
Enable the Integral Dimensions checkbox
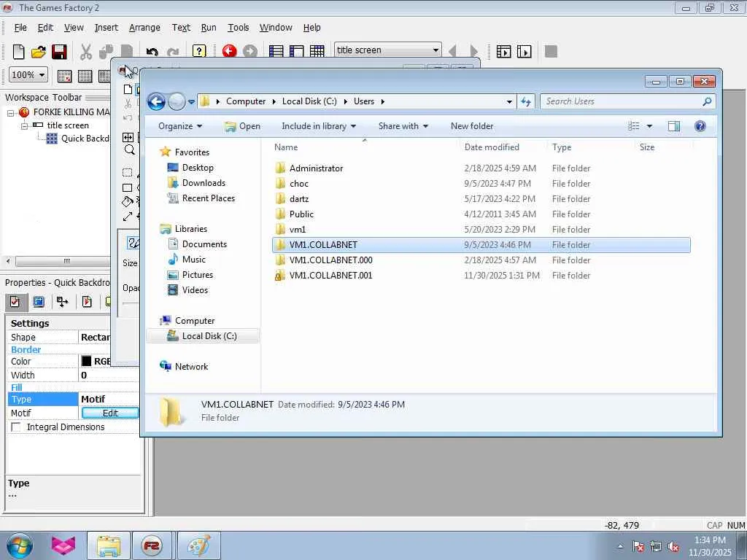[x=16, y=427]
